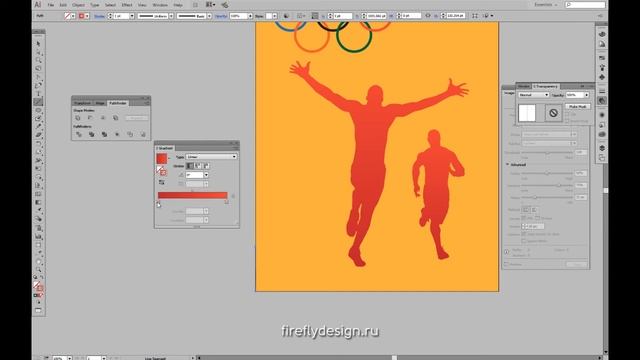
Task: Select the Direct Selection tool
Action: pos(38,52)
